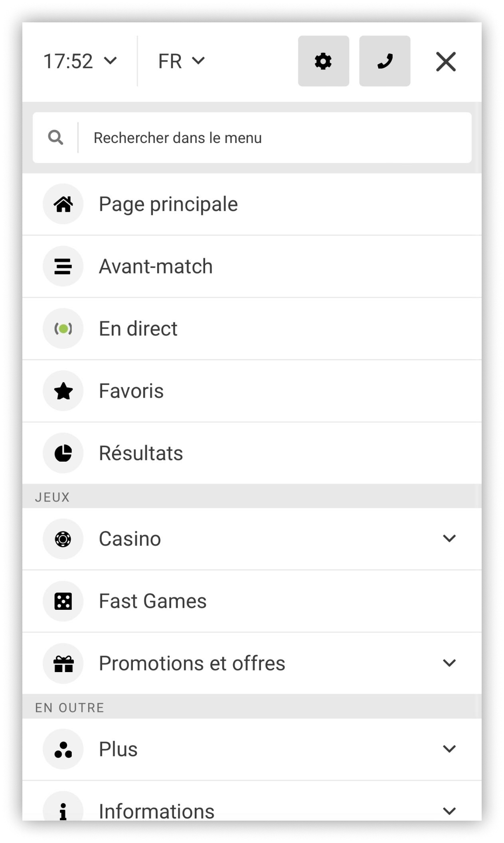This screenshot has height=843, width=504.
Task: Open the 17:52 time zone dropdown
Action: (x=80, y=61)
